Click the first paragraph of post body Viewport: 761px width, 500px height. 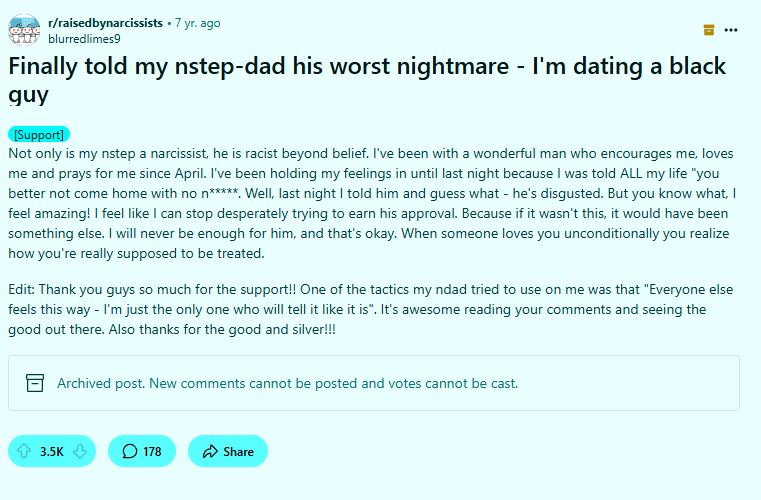click(x=372, y=203)
